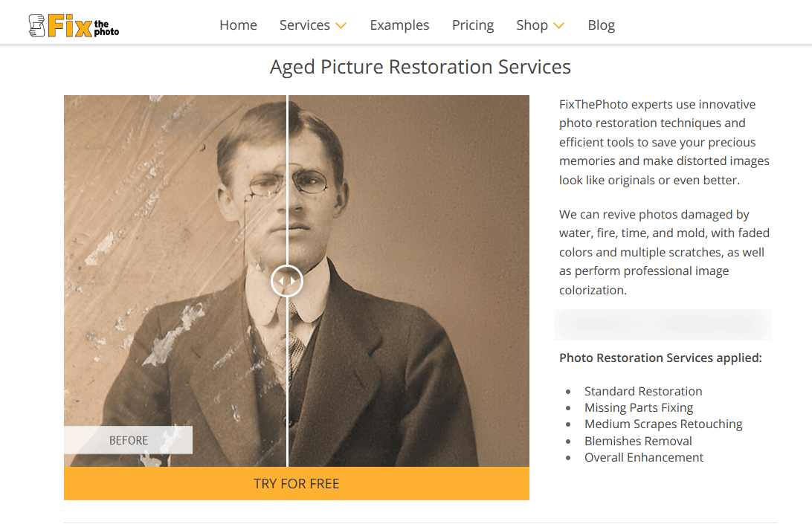Screen dimensions: 812x527
Task: Select the Standard Restoration list item
Action: tap(642, 391)
